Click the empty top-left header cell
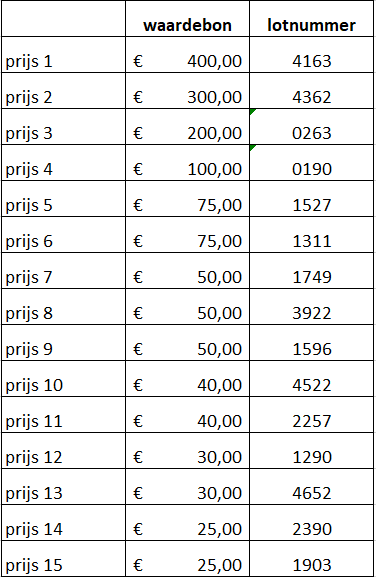 pos(63,19)
